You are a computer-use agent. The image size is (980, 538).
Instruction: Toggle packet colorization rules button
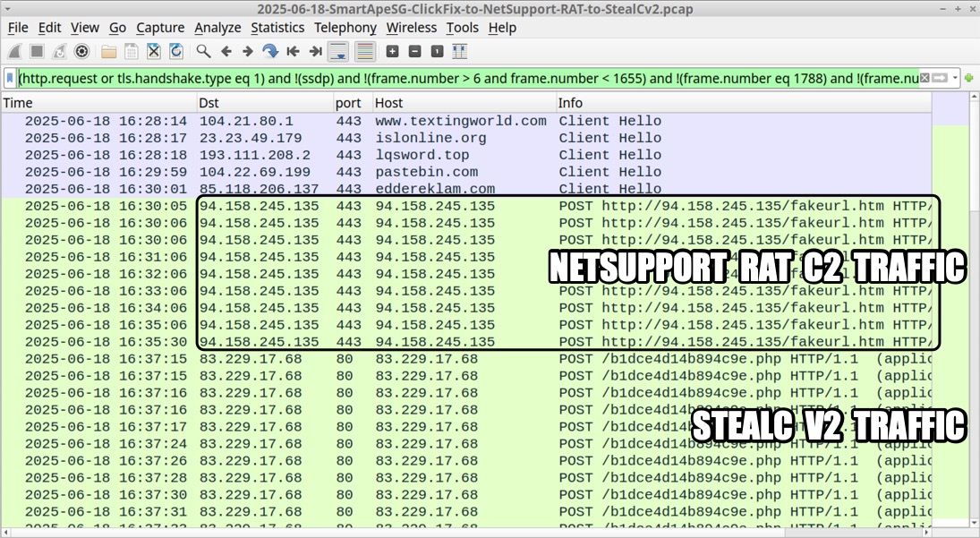(365, 52)
